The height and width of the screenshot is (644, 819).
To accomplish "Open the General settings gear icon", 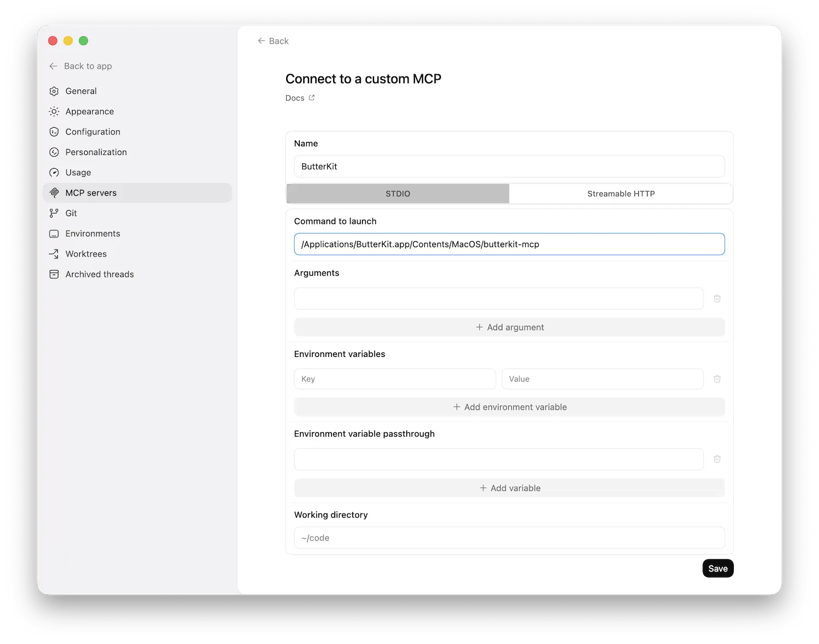I will click(54, 91).
